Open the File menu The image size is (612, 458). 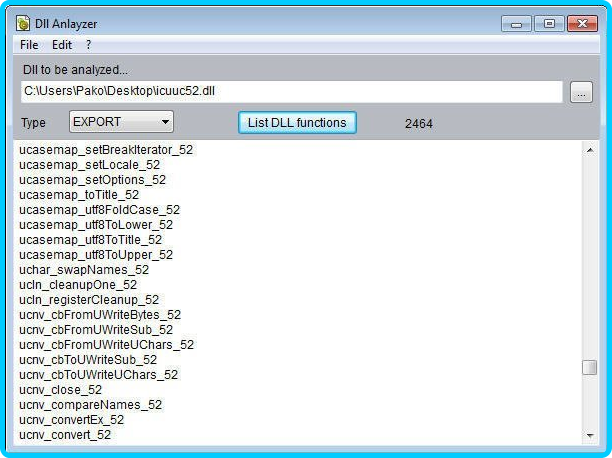click(29, 45)
